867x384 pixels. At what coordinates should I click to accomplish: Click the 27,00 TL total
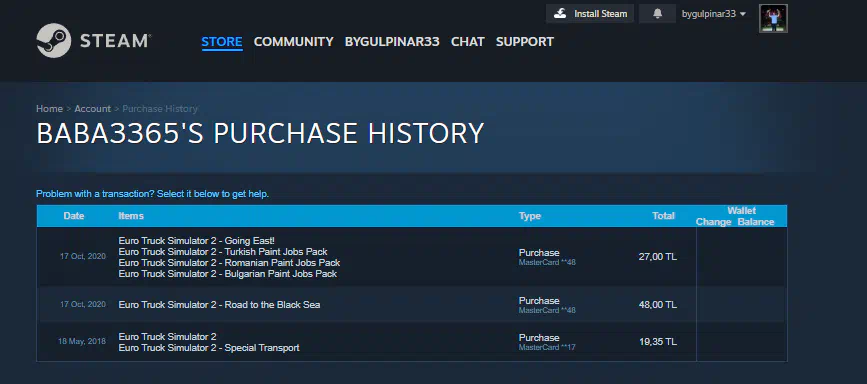[657, 257]
